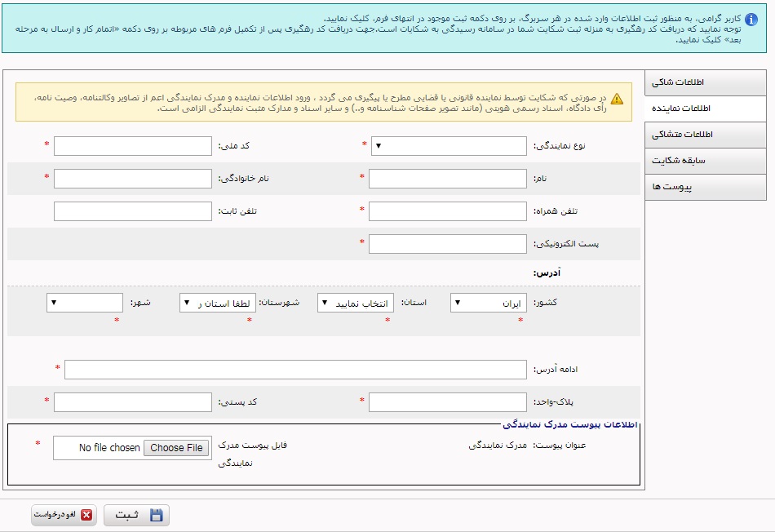Click the پست الکترونیکی: label
Screen dimensions: 775x532
pos(566,244)
